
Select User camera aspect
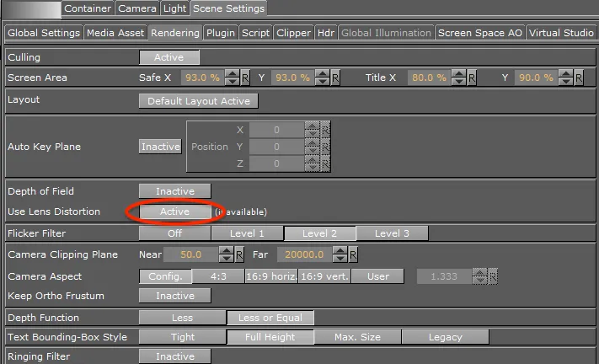[x=377, y=276]
